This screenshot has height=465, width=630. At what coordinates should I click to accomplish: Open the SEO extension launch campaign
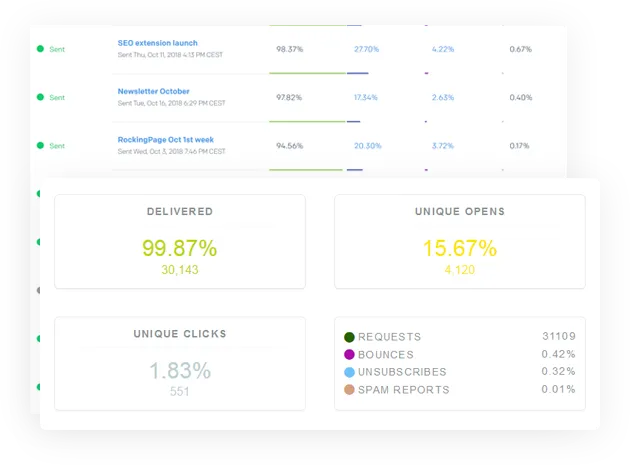point(158,43)
